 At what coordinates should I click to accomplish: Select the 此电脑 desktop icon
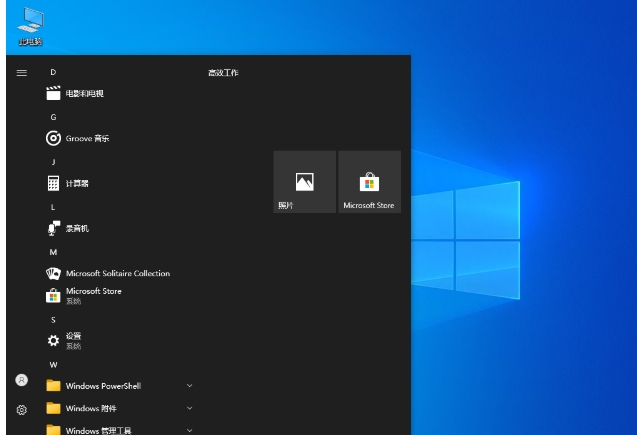(31, 27)
